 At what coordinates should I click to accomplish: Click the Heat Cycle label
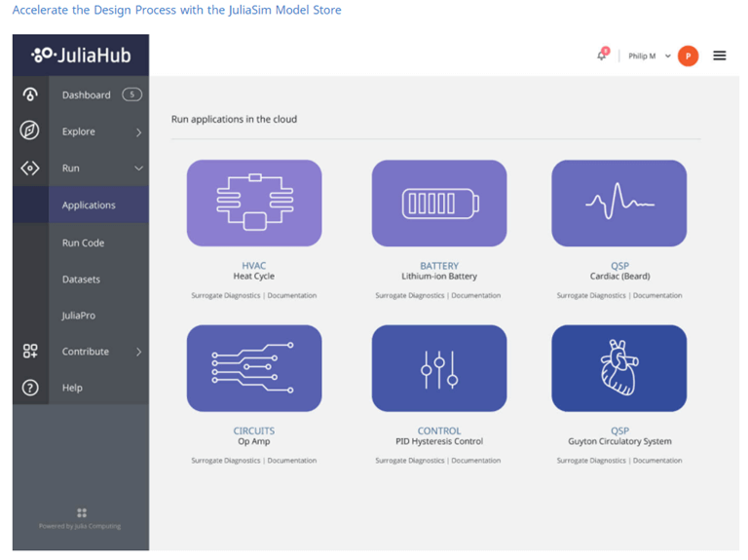coord(254,277)
